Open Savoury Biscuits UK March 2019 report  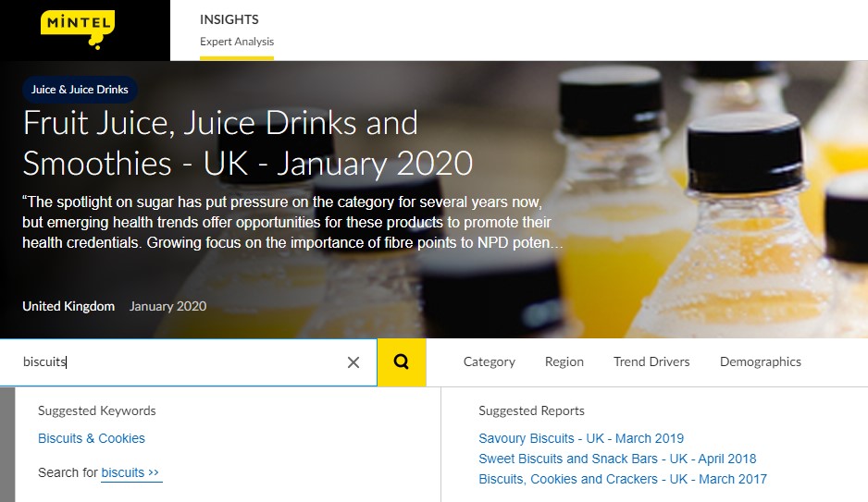pos(581,438)
